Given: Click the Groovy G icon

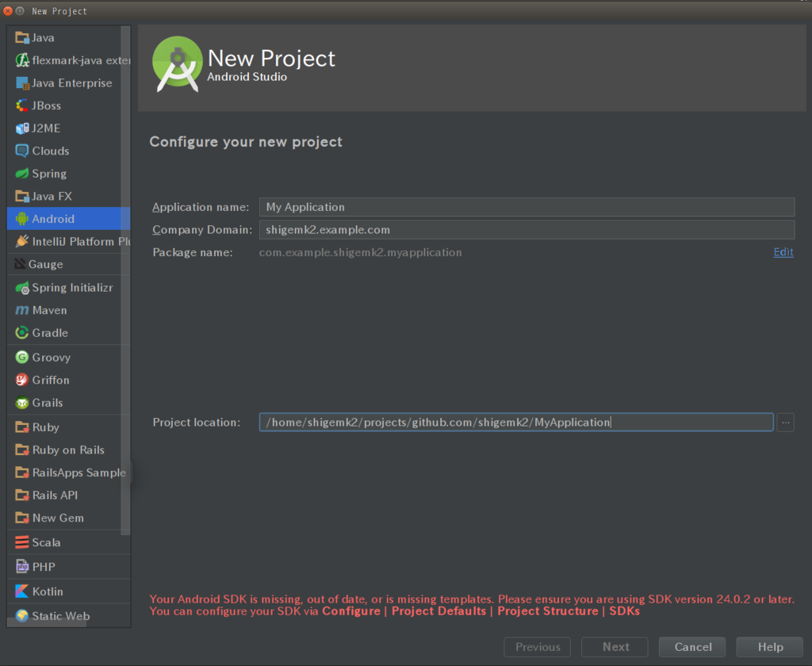Looking at the screenshot, I should coord(21,358).
